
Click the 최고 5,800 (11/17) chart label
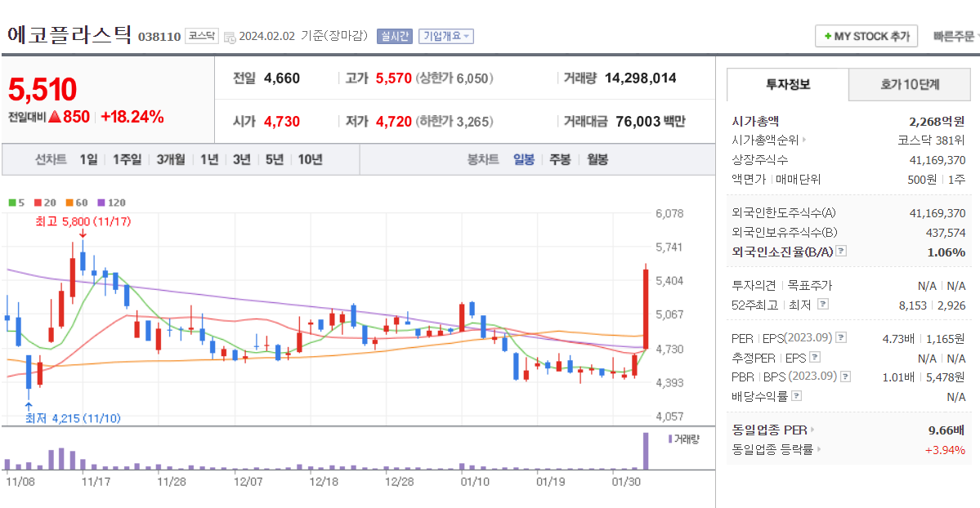coord(83,221)
